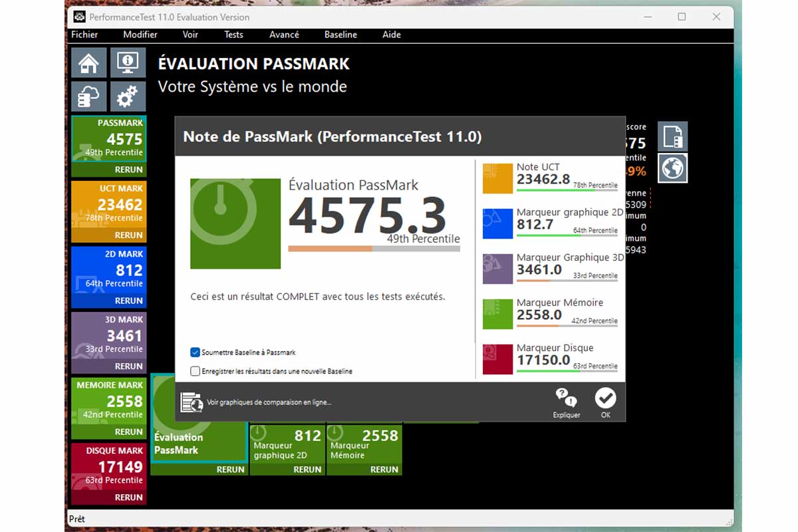Select the PASSMARK 4575 sidebar tile
This screenshot has width=798, height=532.
(x=109, y=139)
